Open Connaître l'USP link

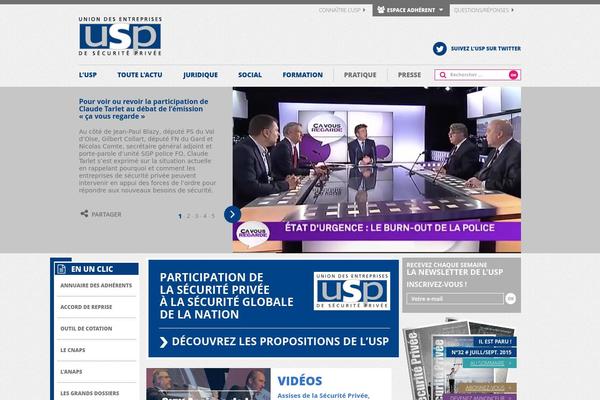coord(342,10)
